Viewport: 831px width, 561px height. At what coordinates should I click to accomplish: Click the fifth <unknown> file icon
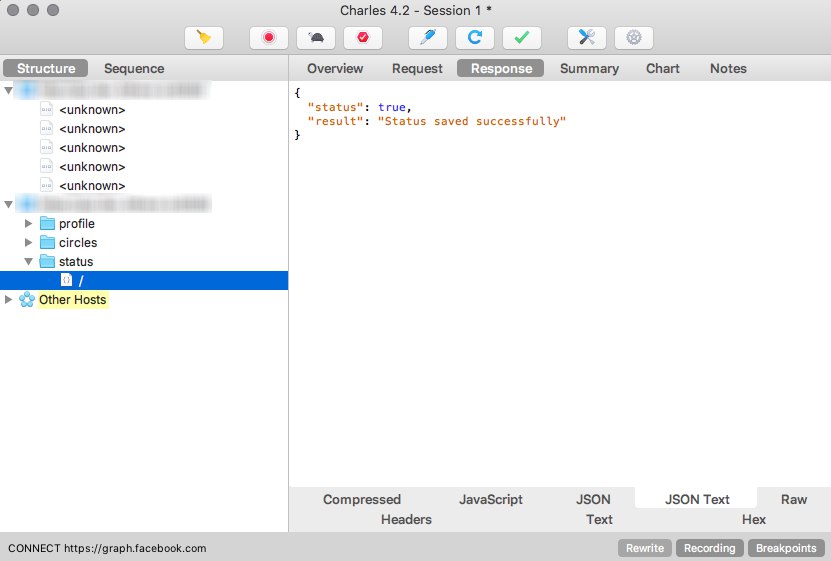[x=47, y=185]
